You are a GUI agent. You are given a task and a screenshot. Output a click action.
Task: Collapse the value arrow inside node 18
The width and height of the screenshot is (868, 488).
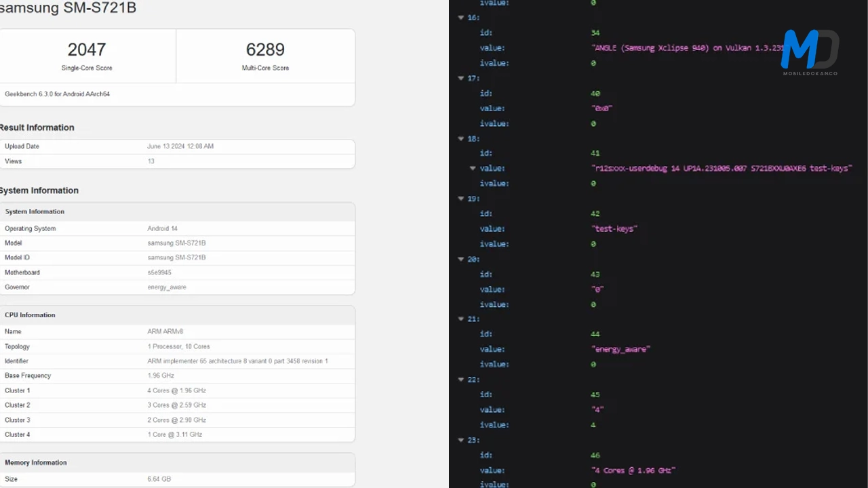pos(473,168)
